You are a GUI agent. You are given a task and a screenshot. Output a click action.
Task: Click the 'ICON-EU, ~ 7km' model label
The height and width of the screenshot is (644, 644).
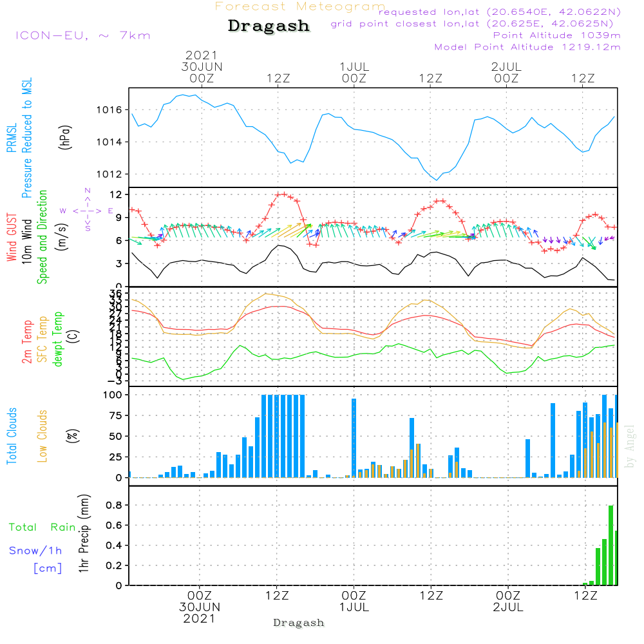click(83, 35)
